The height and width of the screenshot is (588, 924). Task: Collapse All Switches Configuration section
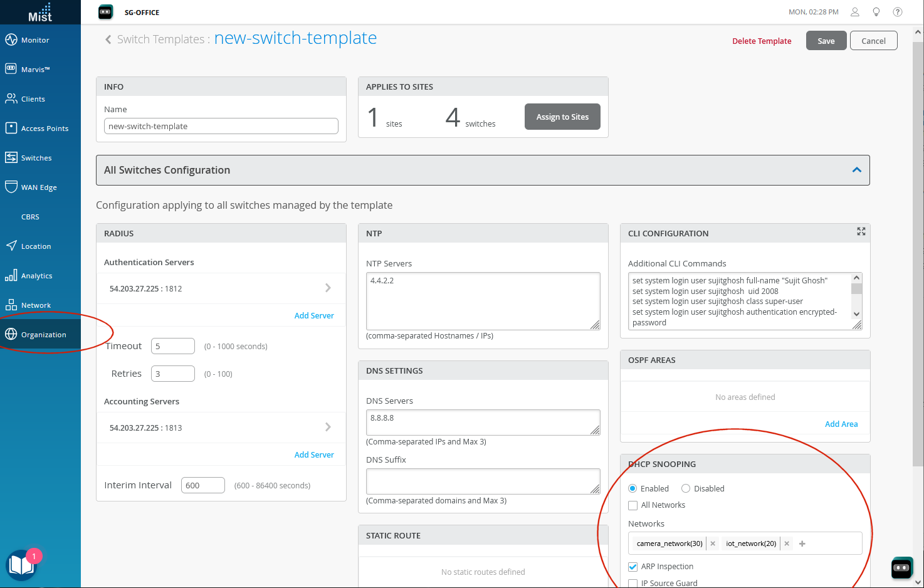point(856,170)
